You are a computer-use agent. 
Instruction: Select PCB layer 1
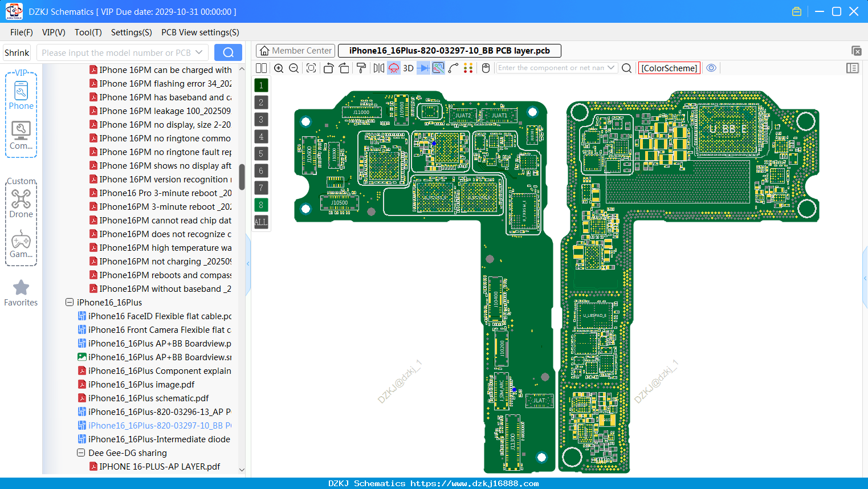[261, 85]
